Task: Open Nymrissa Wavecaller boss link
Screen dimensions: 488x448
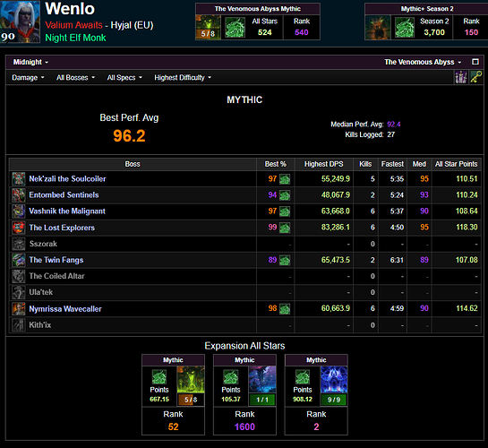Action: [x=65, y=309]
